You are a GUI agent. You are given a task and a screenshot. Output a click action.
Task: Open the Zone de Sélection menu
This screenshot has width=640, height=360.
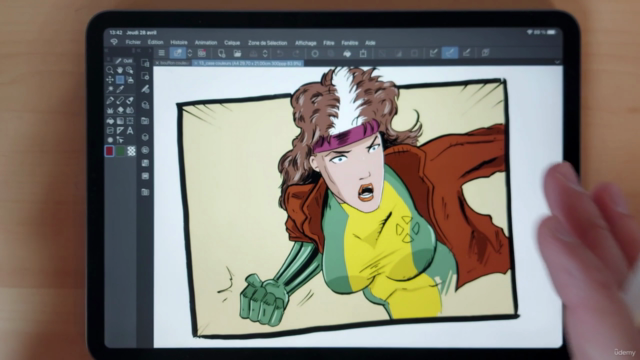267,43
